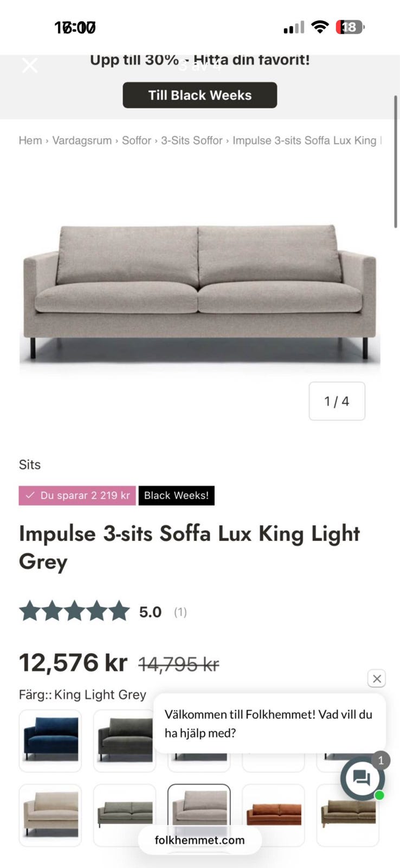Open the live chat bubble icon

(362, 778)
